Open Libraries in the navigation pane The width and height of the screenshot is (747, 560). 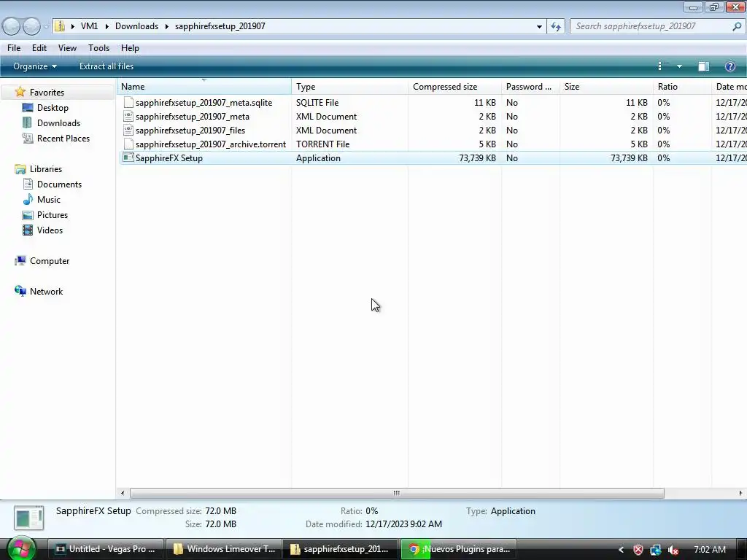click(46, 169)
